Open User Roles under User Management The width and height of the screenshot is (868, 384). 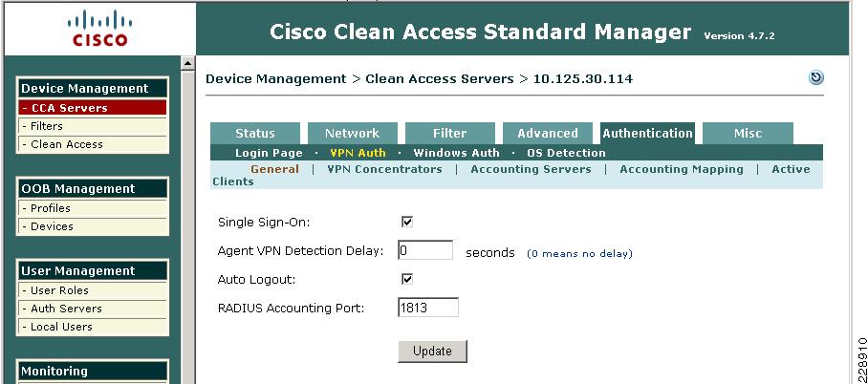point(93,290)
